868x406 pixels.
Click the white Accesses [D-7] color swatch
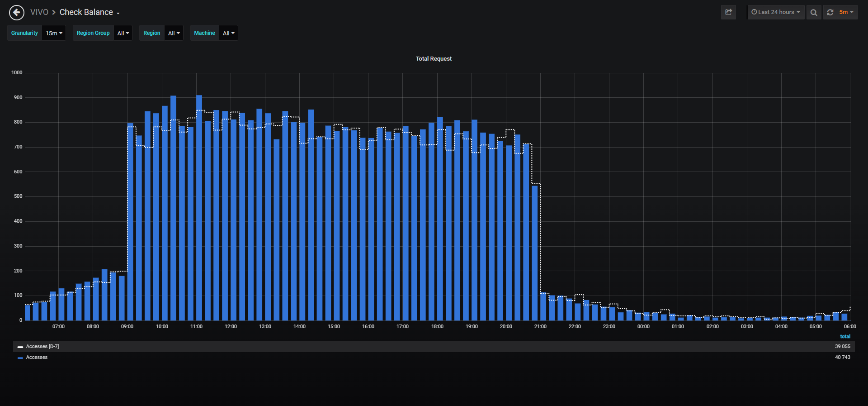(20, 347)
